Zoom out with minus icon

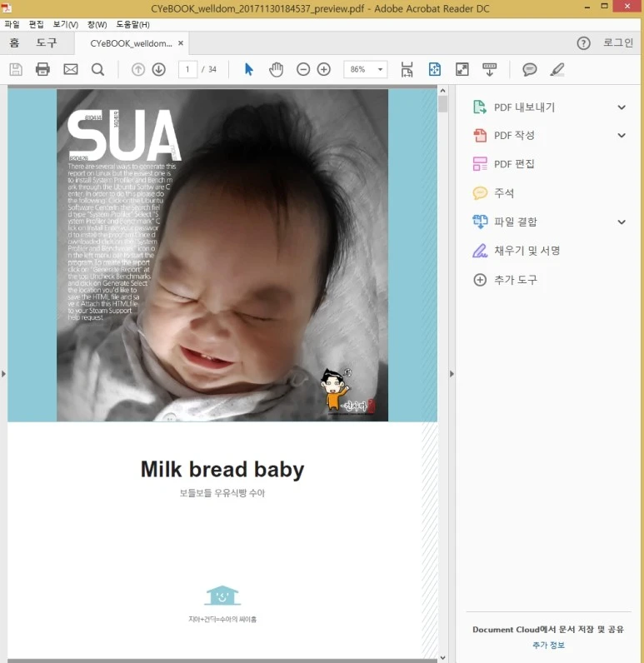pyautogui.click(x=303, y=69)
